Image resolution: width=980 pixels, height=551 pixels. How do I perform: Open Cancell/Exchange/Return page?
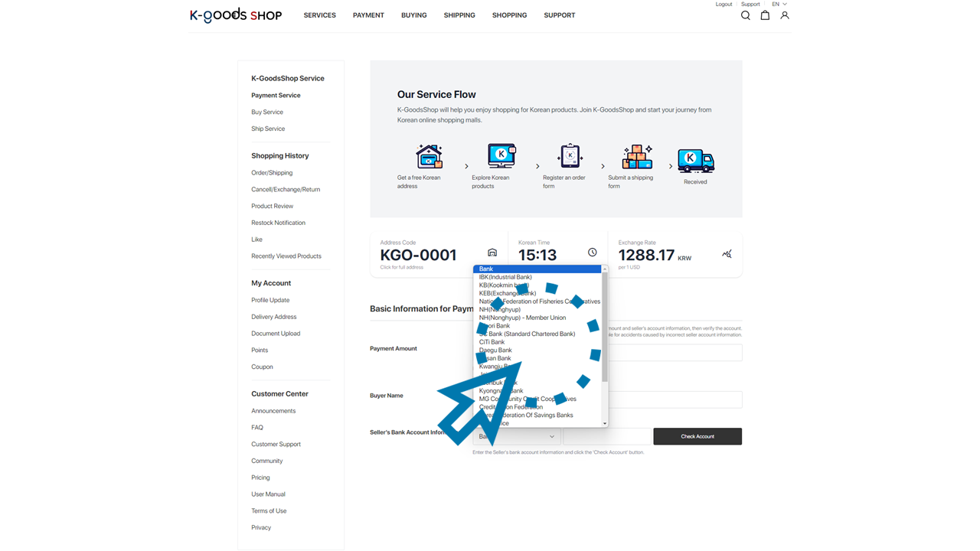pyautogui.click(x=286, y=190)
